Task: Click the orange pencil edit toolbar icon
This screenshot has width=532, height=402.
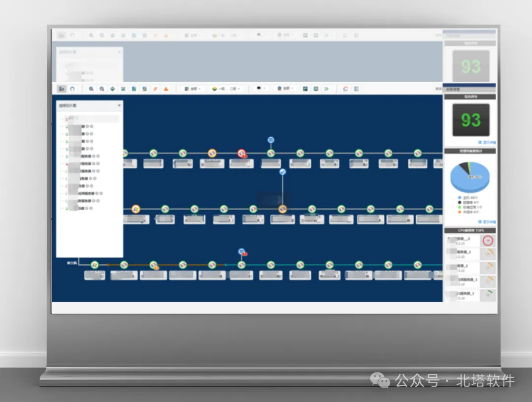Action: pos(155,89)
